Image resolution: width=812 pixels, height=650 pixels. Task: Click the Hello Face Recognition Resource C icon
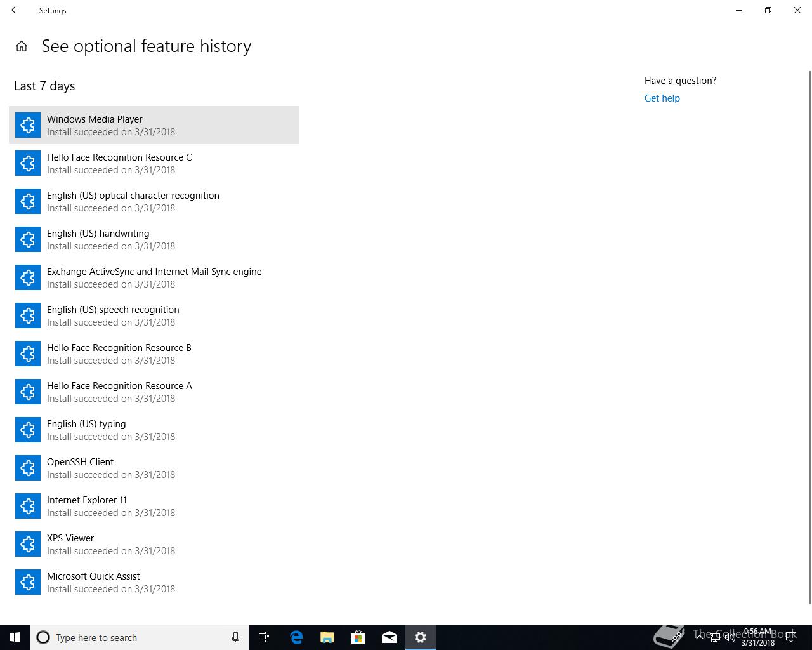28,163
